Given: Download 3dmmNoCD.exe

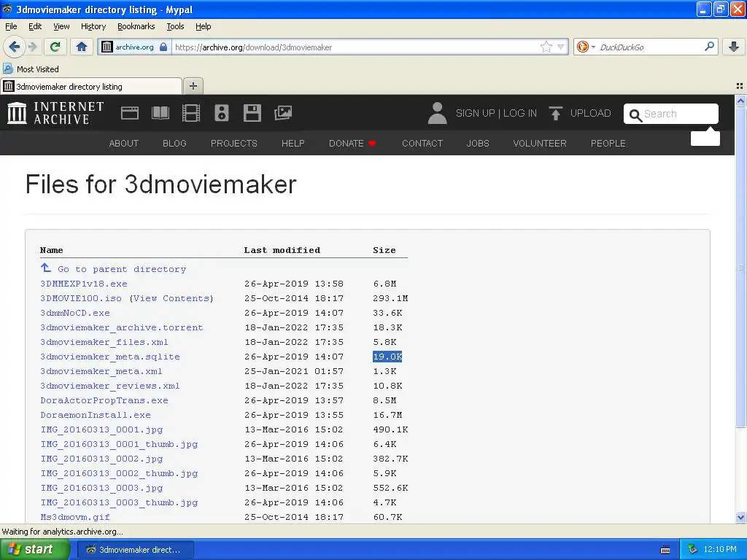Looking at the screenshot, I should tap(75, 313).
